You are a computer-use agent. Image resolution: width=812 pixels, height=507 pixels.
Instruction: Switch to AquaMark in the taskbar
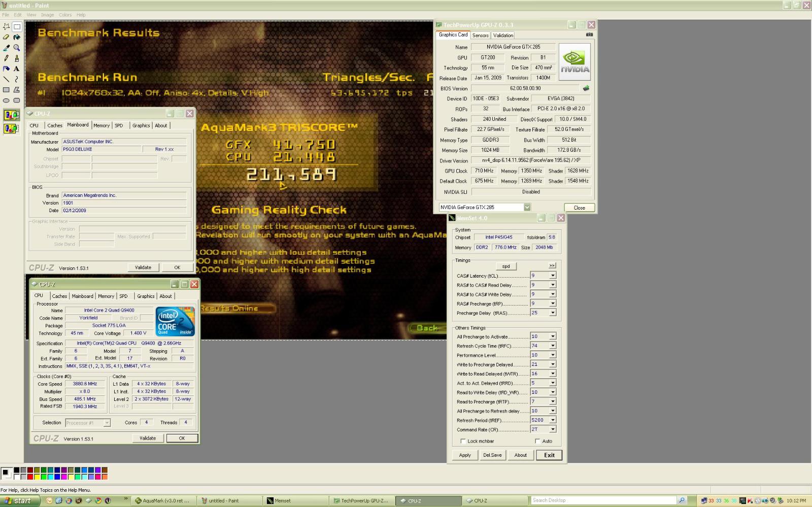pos(163,501)
